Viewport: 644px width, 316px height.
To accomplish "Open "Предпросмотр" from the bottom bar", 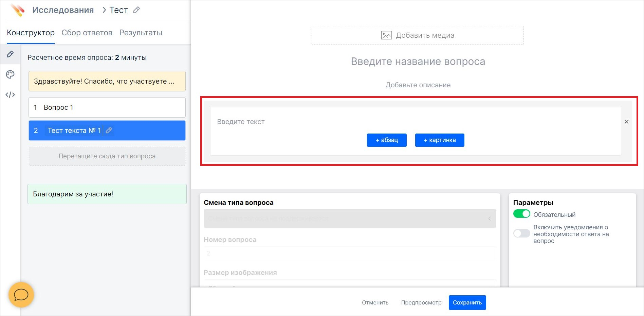I will pyautogui.click(x=421, y=302).
